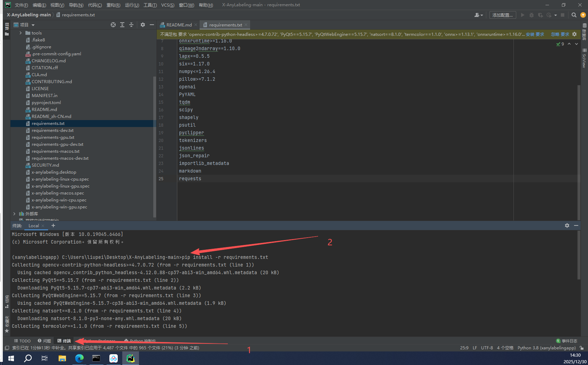Viewport: 588px width, 365px height.
Task: Click Expand All in project panel
Action: (x=122, y=25)
